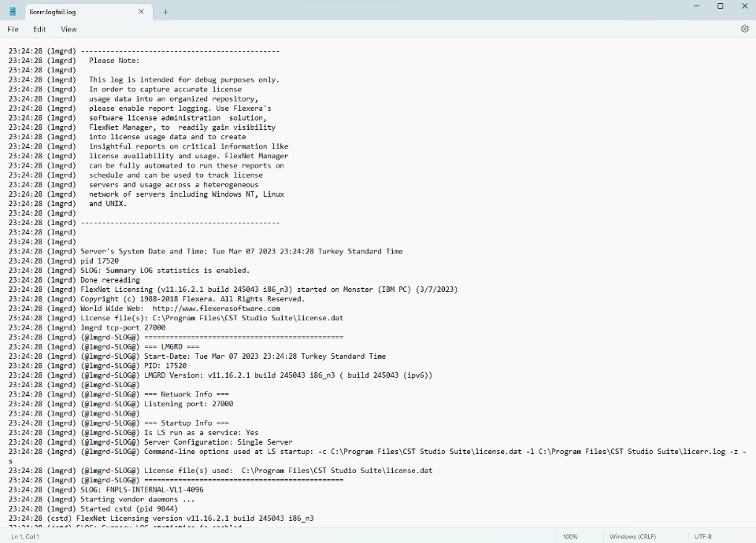Image resolution: width=756 pixels, height=543 pixels.
Task: Click the '=== LMGRD ===' line
Action: [172, 346]
